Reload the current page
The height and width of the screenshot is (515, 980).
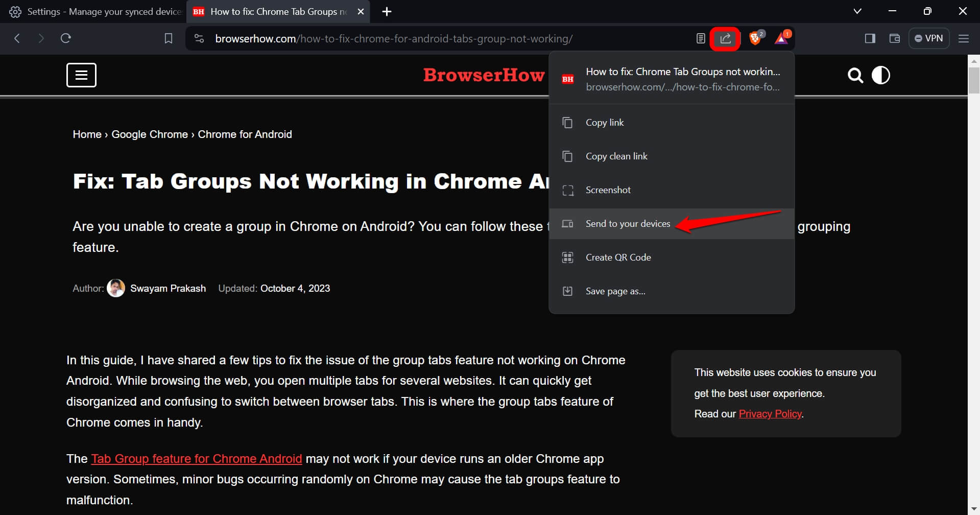click(x=65, y=38)
